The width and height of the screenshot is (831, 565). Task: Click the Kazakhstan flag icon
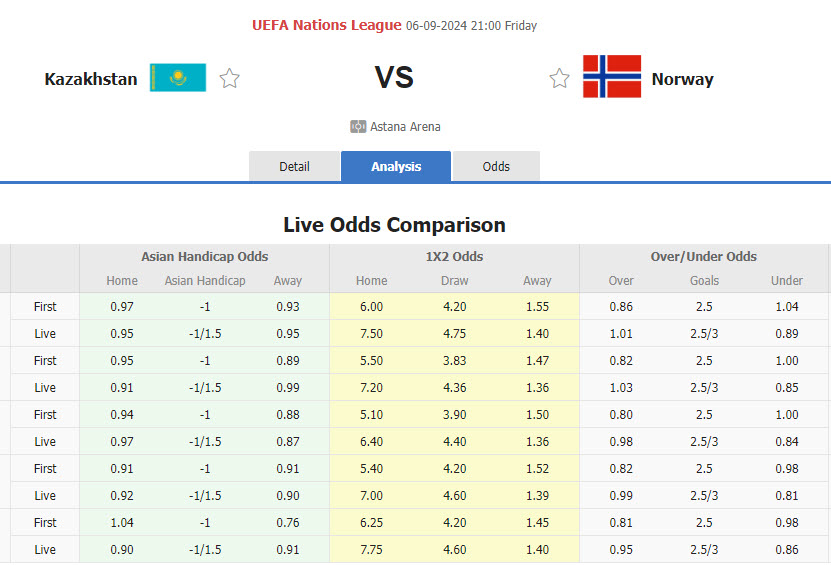pyautogui.click(x=178, y=78)
